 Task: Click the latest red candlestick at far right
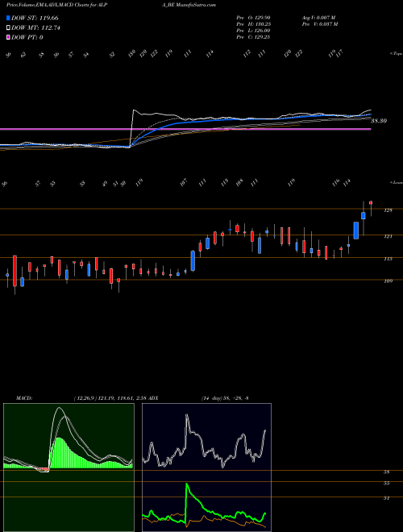point(371,203)
